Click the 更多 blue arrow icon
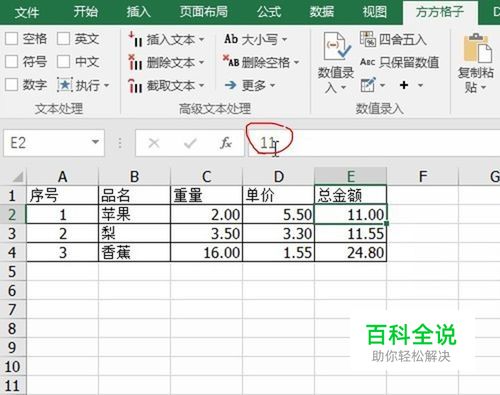The image size is (500, 395). click(231, 85)
